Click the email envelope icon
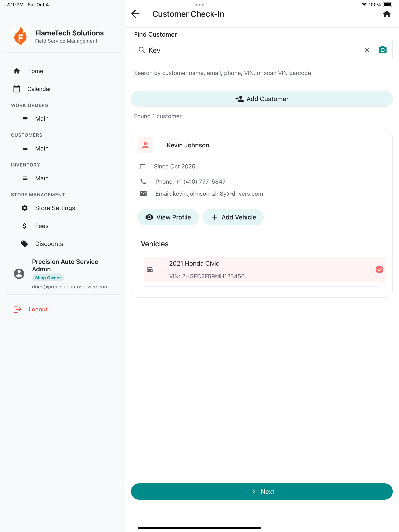The width and height of the screenshot is (399, 532). [143, 194]
